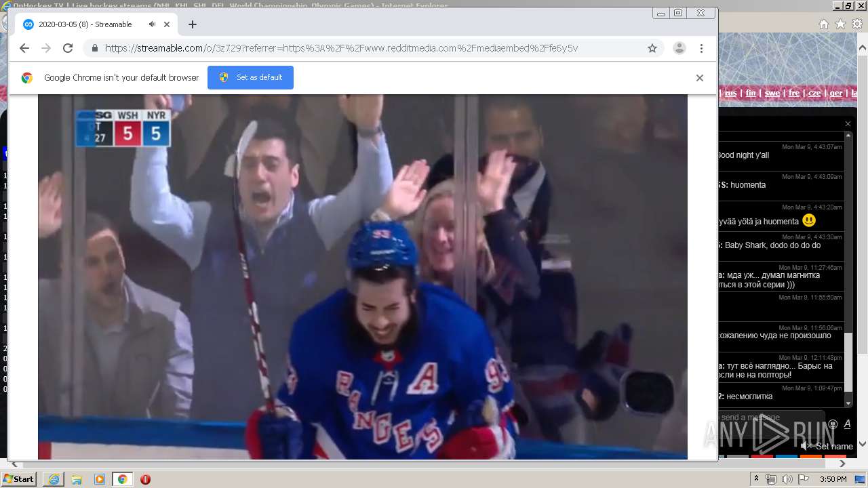Mute the tab using its speaker icon
The width and height of the screenshot is (868, 488).
pyautogui.click(x=152, y=24)
